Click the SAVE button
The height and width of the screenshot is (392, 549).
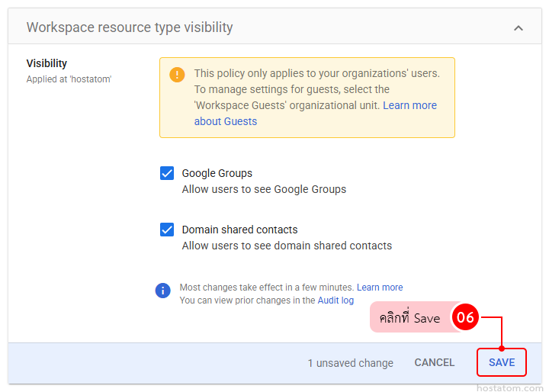[x=502, y=362]
